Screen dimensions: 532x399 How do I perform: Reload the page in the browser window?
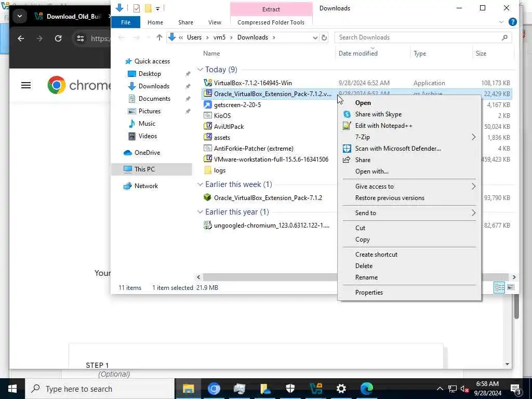(58, 38)
